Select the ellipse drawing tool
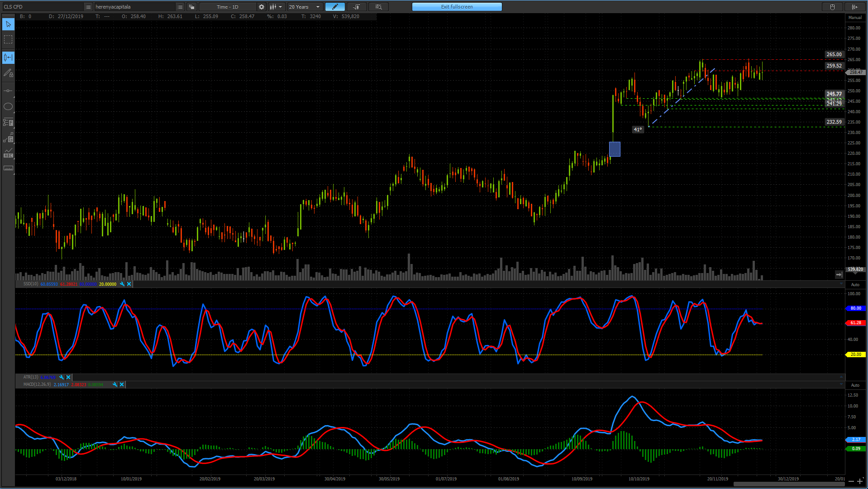This screenshot has width=868, height=489. pyautogui.click(x=8, y=106)
